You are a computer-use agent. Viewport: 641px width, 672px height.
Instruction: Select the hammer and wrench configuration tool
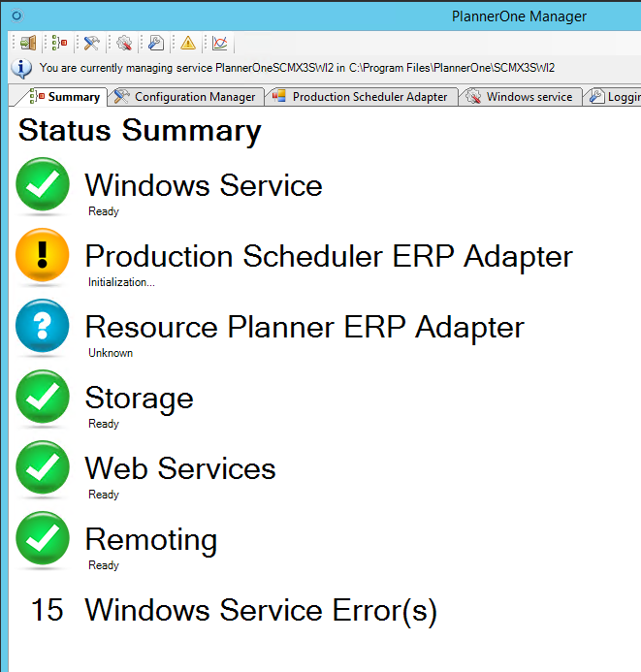91,43
